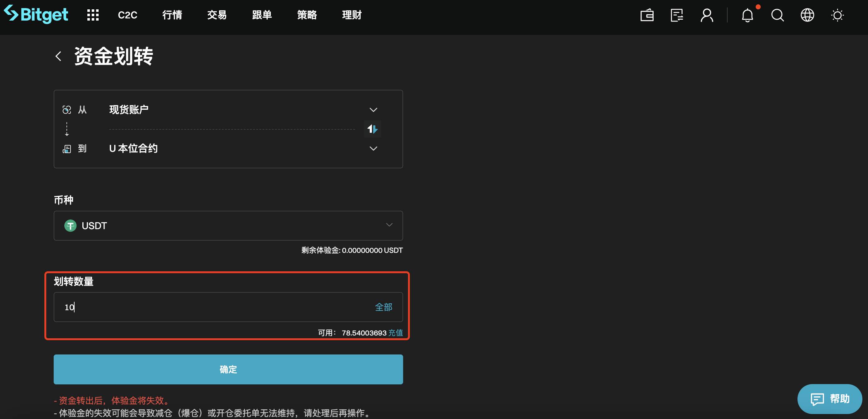The width and height of the screenshot is (868, 419).
Task: Click the 剩余体验金 balance text
Action: click(352, 250)
